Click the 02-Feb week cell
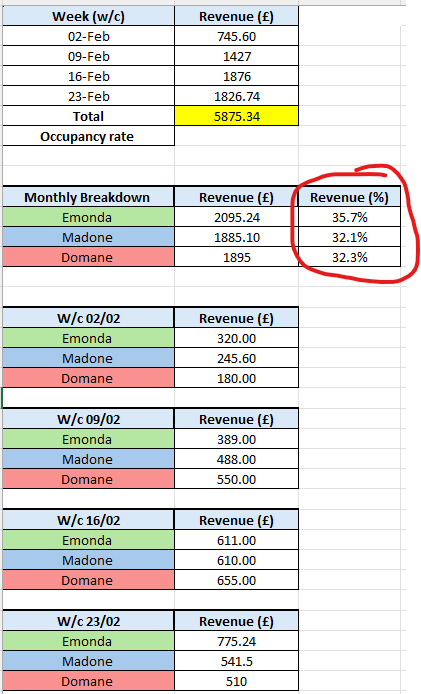 point(88,36)
